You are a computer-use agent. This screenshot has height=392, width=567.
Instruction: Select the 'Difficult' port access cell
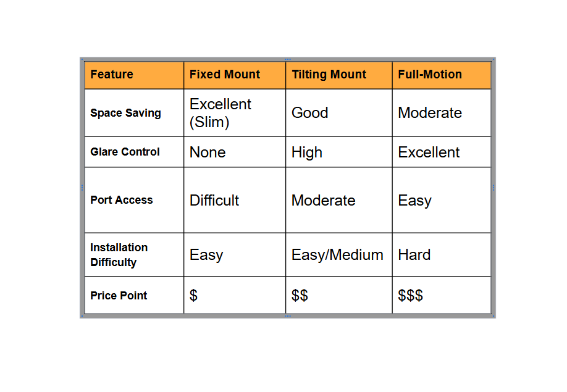tap(235, 200)
